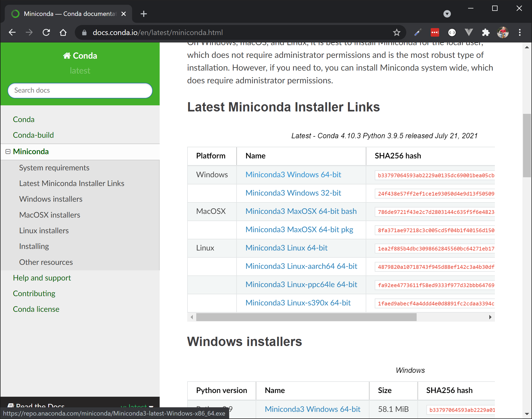The image size is (532, 419).
Task: Click the table scroll-left arrow
Action: [192, 317]
